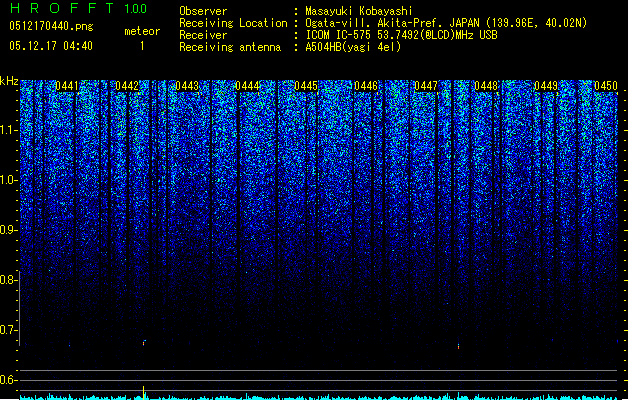Click the 0441 time marker

point(67,86)
